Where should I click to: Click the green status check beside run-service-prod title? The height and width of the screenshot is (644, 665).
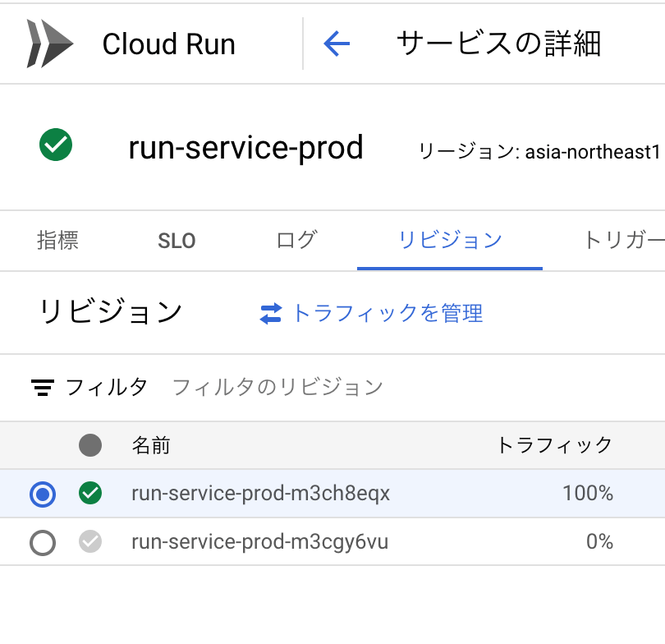tap(56, 145)
